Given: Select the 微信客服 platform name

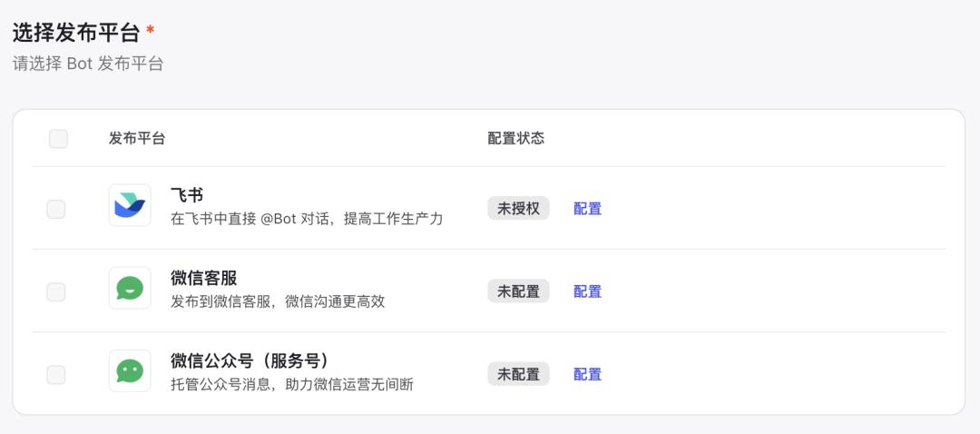Looking at the screenshot, I should pos(204,278).
